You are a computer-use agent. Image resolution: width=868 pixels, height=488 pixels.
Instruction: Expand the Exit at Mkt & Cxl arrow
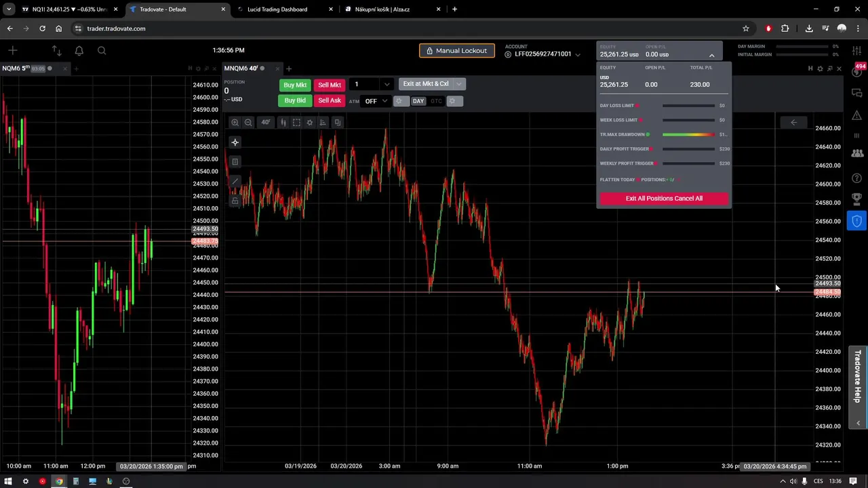point(459,84)
